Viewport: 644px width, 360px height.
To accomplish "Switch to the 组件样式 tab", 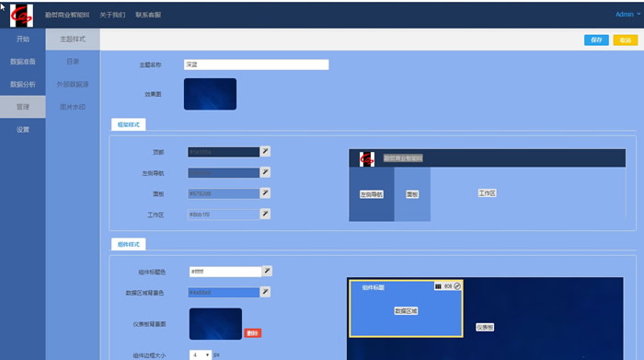I will click(x=129, y=244).
